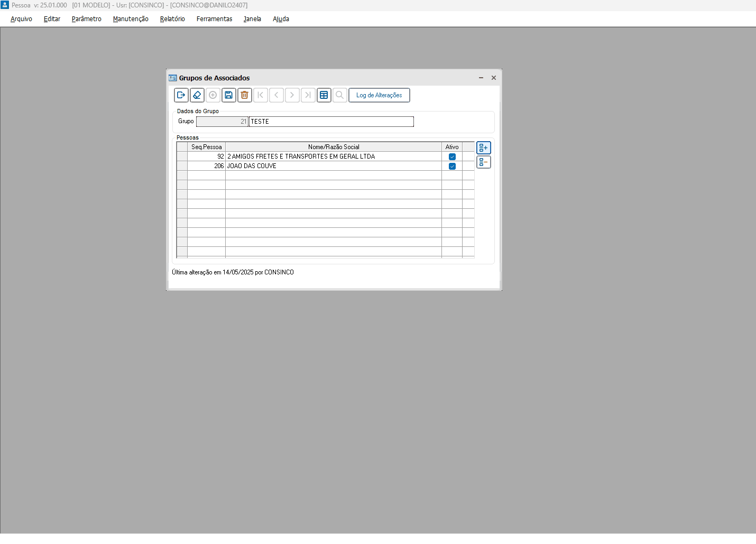Click the Log de Alterações button
The width and height of the screenshot is (756, 544).
379,95
